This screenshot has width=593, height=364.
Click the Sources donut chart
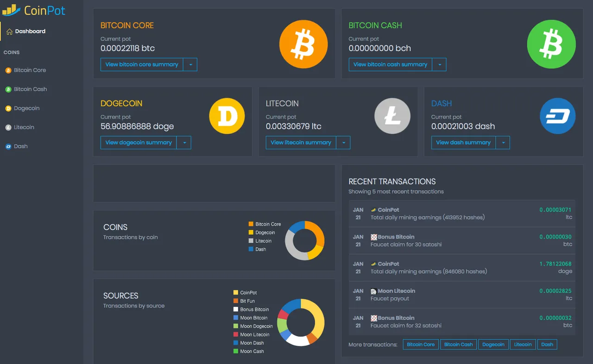[x=301, y=322]
